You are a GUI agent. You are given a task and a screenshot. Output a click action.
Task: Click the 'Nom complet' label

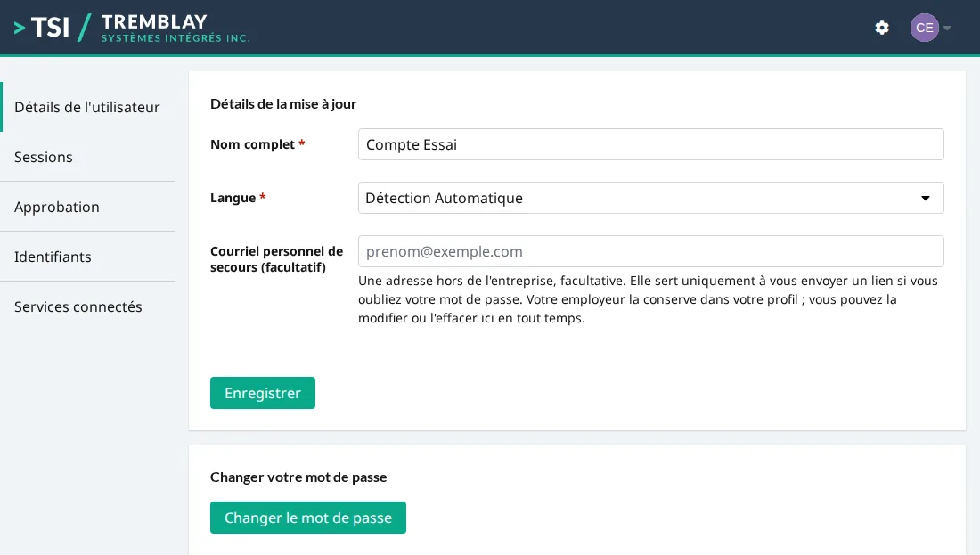[252, 144]
